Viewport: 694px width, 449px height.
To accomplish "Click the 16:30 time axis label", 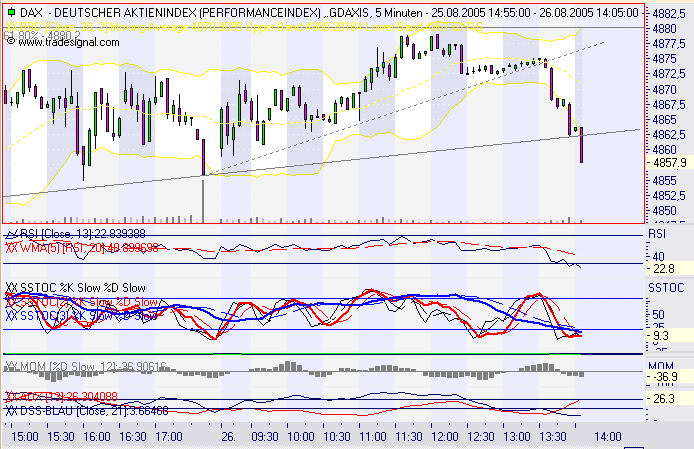I will tap(133, 437).
